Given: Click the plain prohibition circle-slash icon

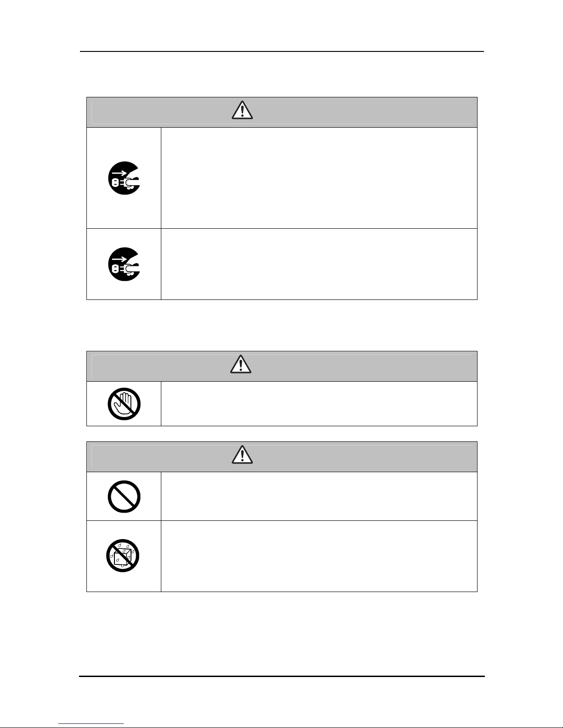Looking at the screenshot, I should click(x=124, y=497).
